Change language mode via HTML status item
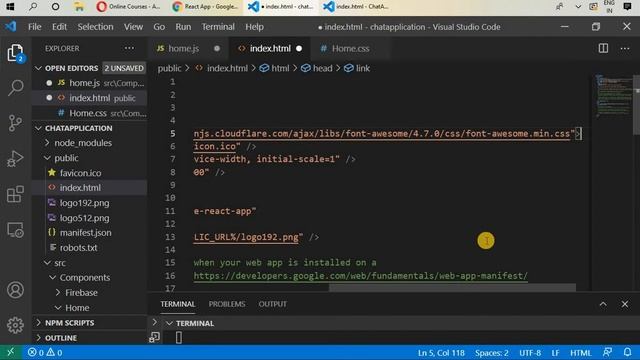640x360 pixels. pyautogui.click(x=580, y=353)
